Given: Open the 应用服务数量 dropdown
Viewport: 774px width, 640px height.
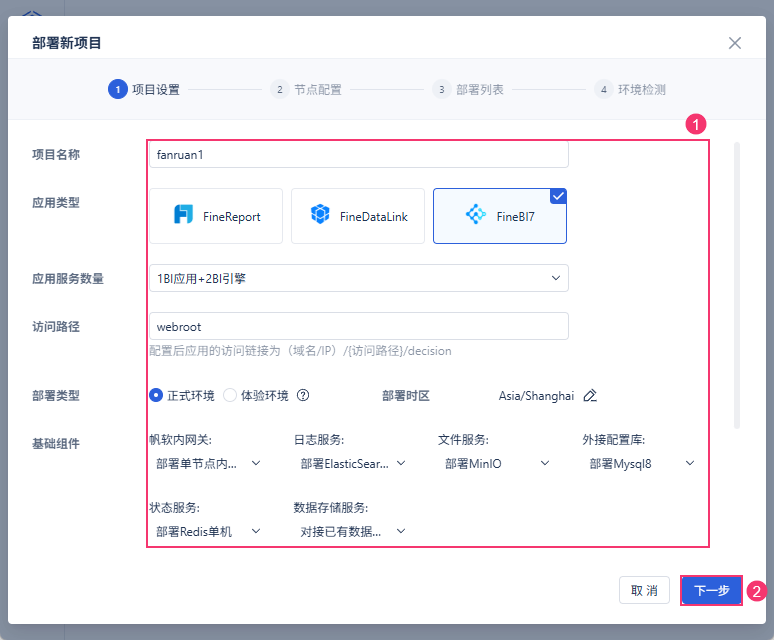Looking at the screenshot, I should (359, 278).
